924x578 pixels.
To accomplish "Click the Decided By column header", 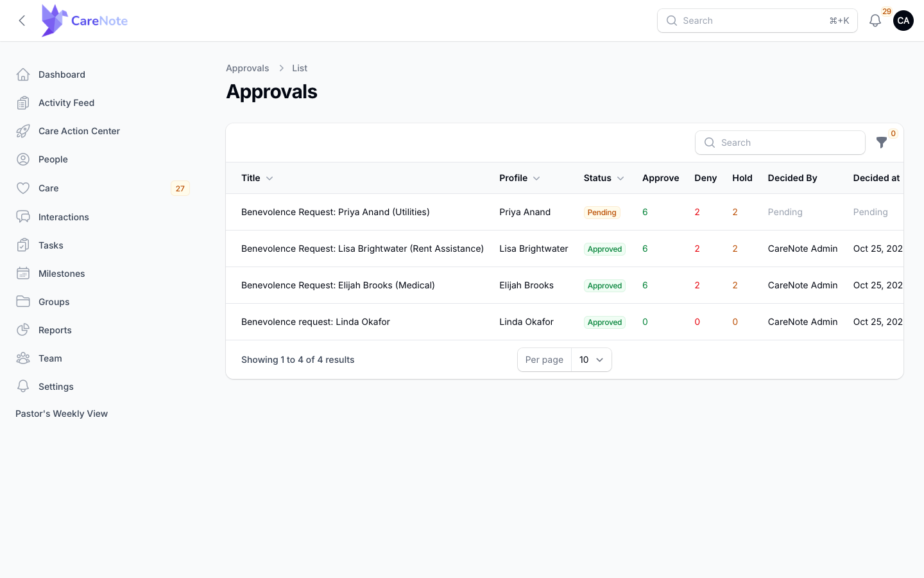I will point(792,178).
